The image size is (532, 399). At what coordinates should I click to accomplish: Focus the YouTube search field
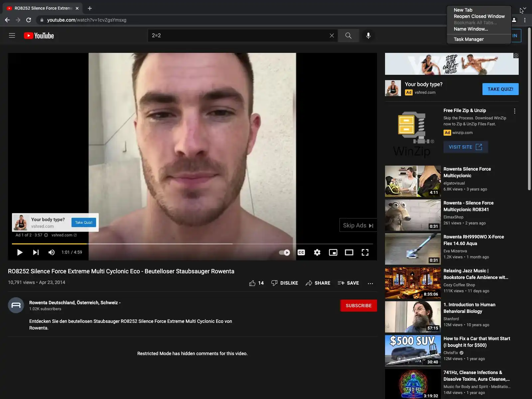[x=239, y=36]
